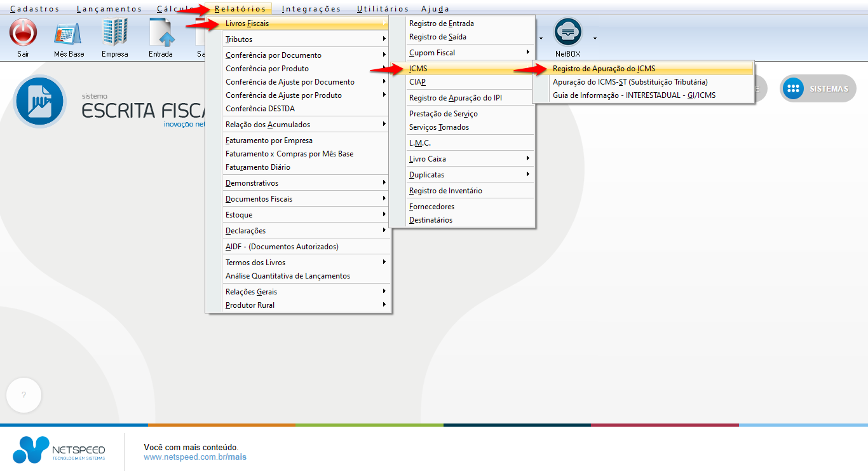
Task: Open the Utilitários menu
Action: point(383,9)
